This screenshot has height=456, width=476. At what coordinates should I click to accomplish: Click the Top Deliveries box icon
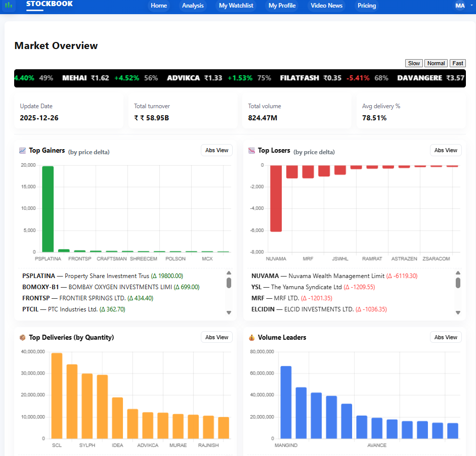[22, 337]
